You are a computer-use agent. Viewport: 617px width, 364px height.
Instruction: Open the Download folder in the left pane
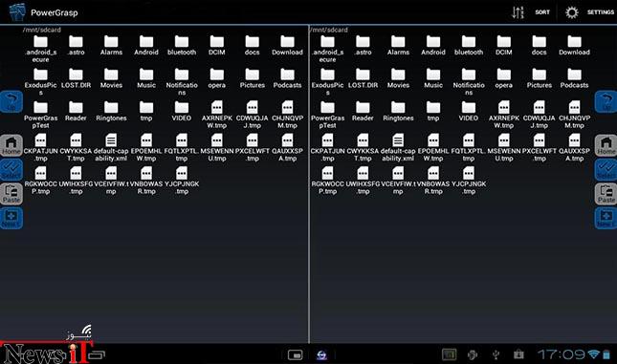(287, 46)
